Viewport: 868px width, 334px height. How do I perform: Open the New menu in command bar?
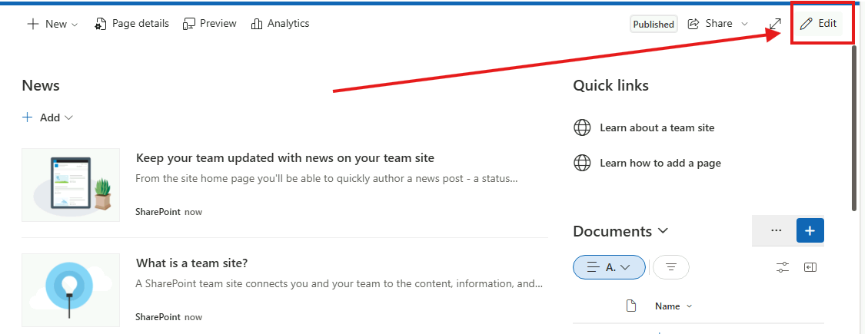pyautogui.click(x=52, y=24)
